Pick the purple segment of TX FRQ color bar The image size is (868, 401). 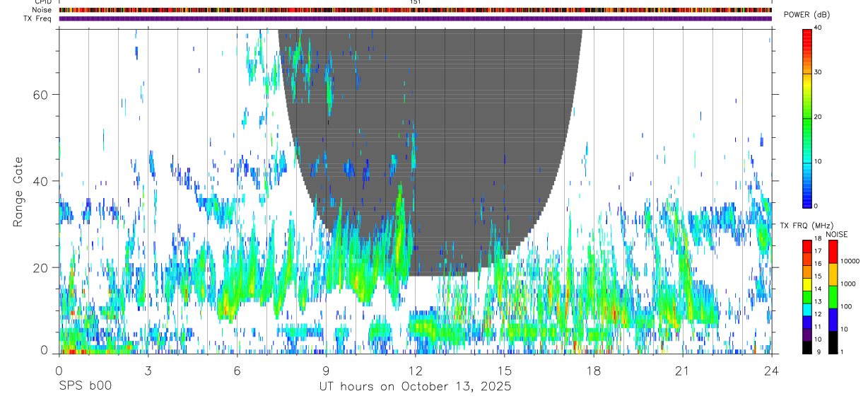click(807, 335)
